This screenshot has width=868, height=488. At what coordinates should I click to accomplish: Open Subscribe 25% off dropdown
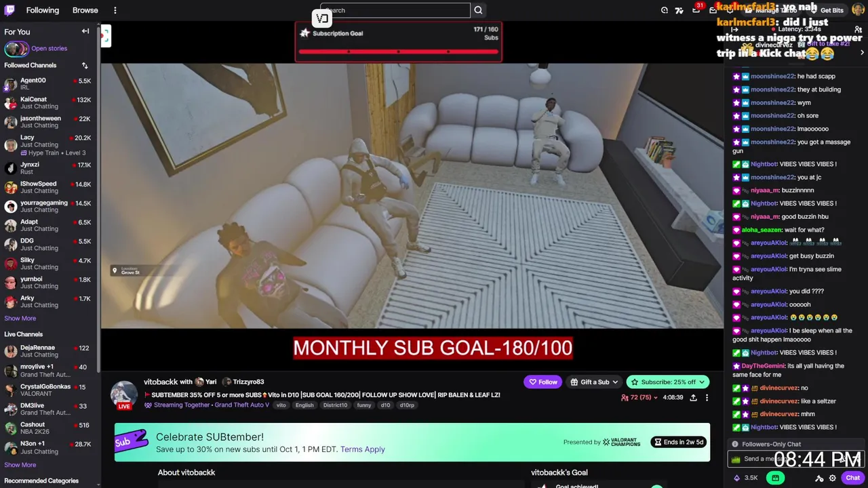click(667, 382)
